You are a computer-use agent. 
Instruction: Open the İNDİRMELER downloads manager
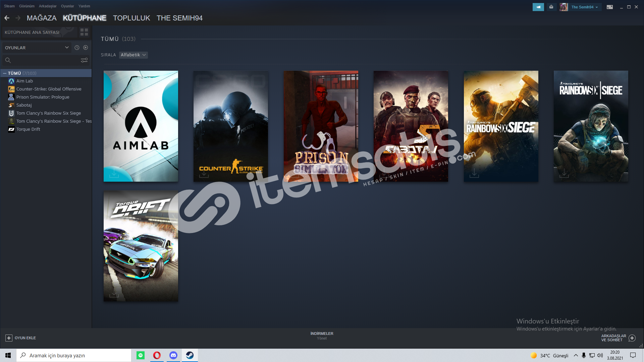(322, 336)
